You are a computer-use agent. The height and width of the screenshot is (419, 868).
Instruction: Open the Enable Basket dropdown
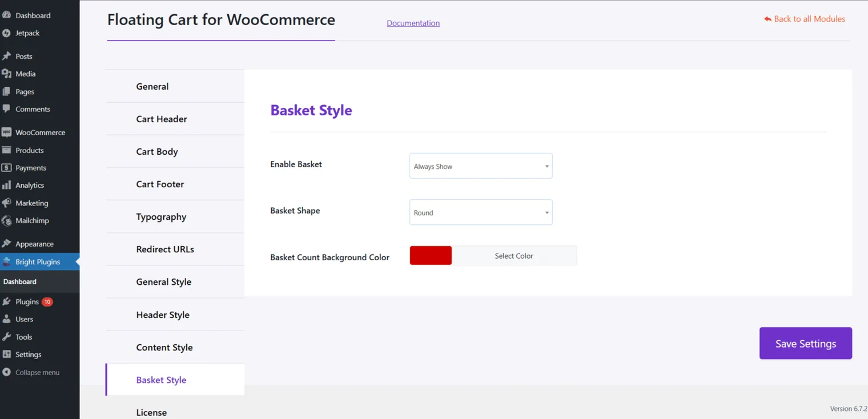click(481, 166)
